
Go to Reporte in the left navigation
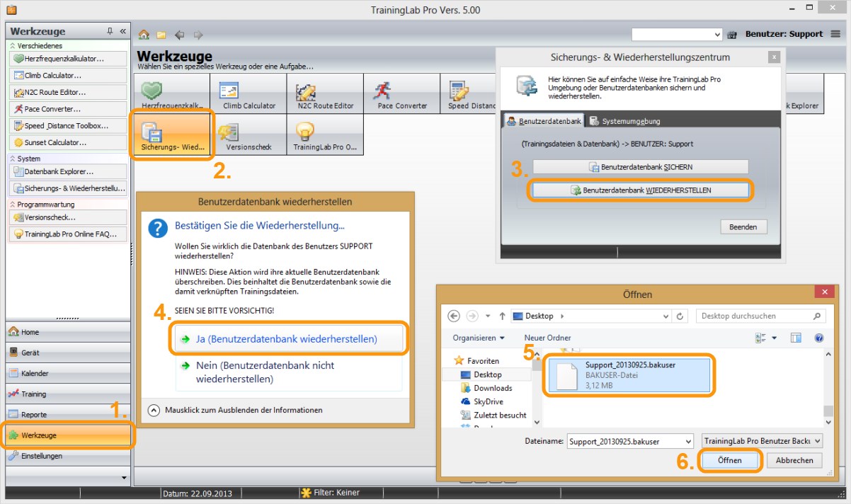click(x=68, y=415)
